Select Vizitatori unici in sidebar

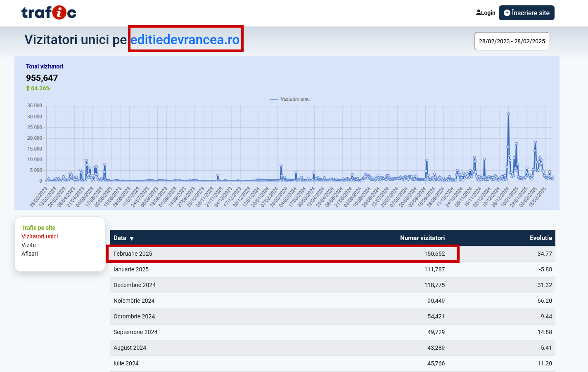click(x=40, y=236)
